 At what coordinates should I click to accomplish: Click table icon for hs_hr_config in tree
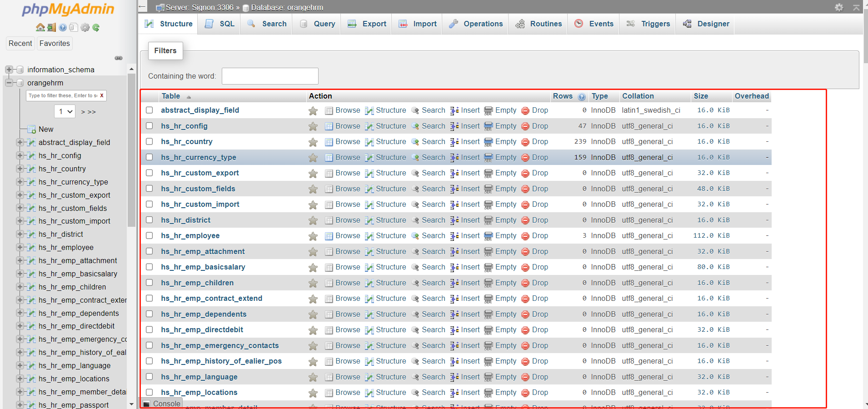(x=31, y=155)
